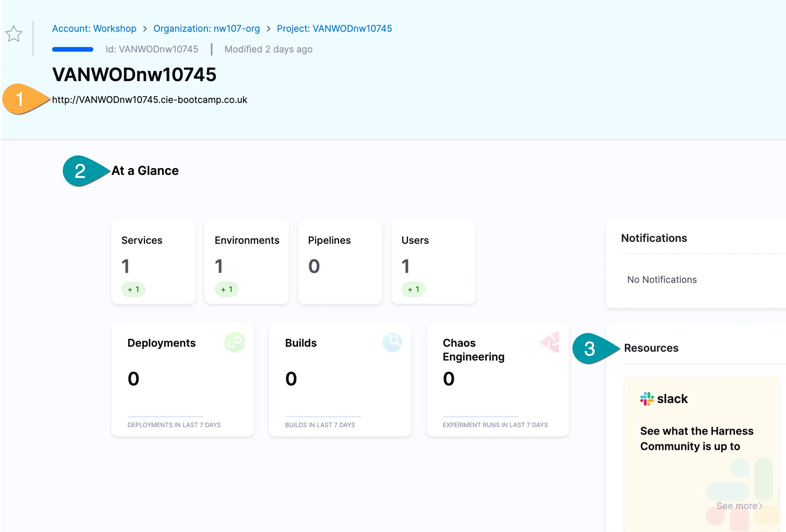The height and width of the screenshot is (532, 786).
Task: Click the Builds magnifier icon
Action: click(x=392, y=342)
